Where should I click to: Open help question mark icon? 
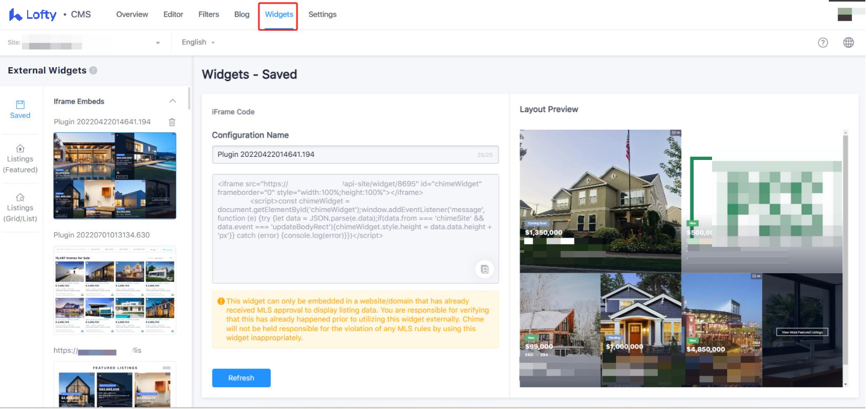(823, 43)
